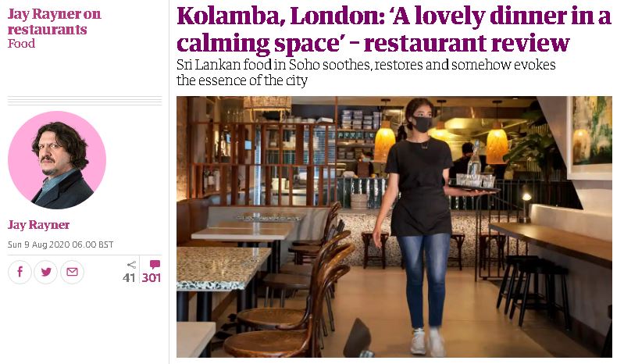Click the tray of glasses in the photo
The width and height of the screenshot is (624, 364).
pyautogui.click(x=473, y=184)
